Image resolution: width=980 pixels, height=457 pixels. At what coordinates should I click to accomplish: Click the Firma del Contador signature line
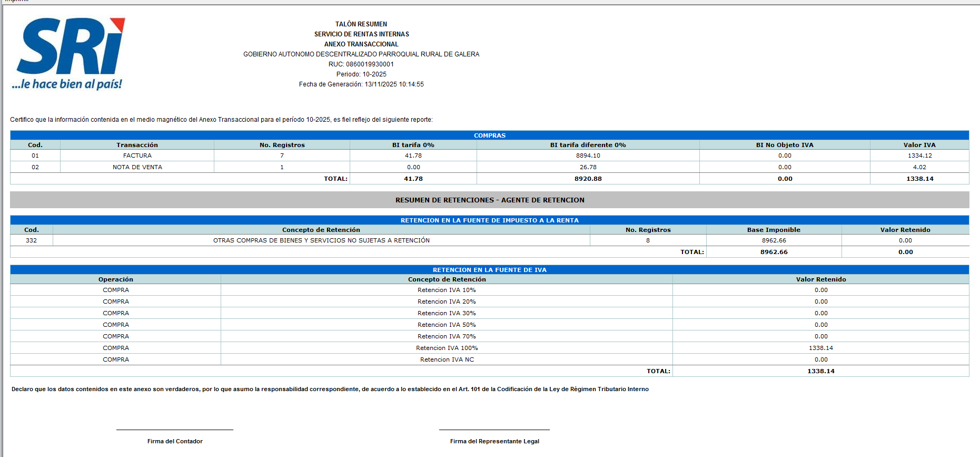pos(175,430)
